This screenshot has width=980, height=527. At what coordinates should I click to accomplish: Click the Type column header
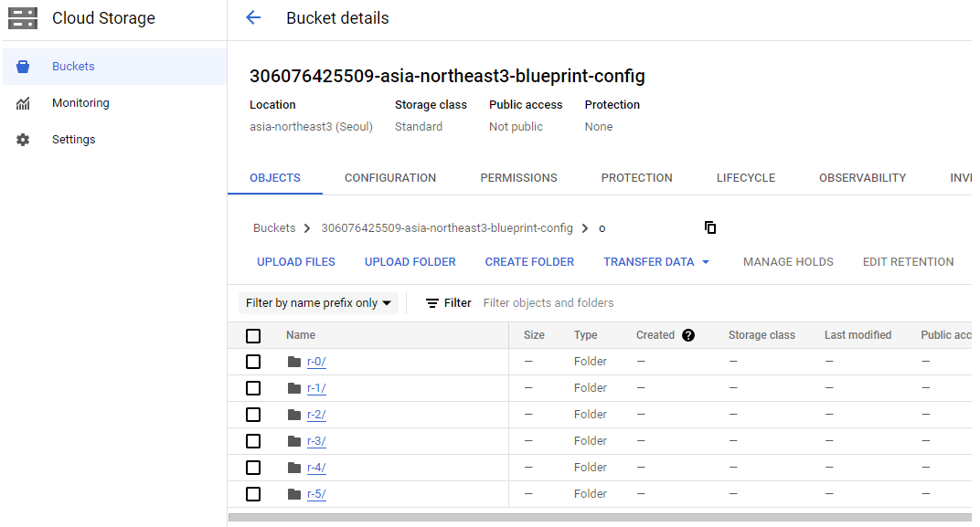[586, 335]
